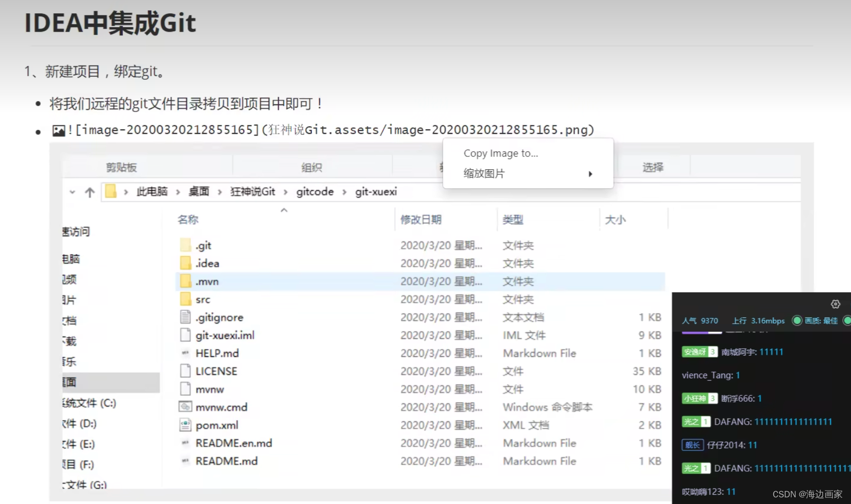The height and width of the screenshot is (504, 851).
Task: Select the .idea folder icon
Action: (186, 263)
